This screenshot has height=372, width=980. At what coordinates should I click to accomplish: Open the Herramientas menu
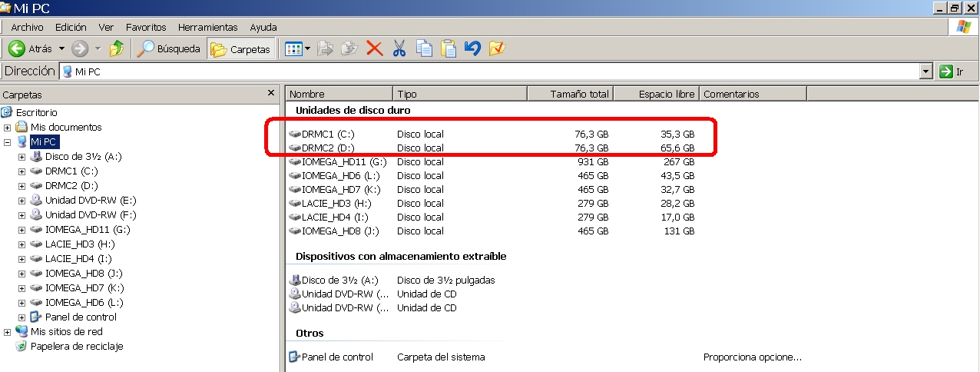tap(207, 27)
